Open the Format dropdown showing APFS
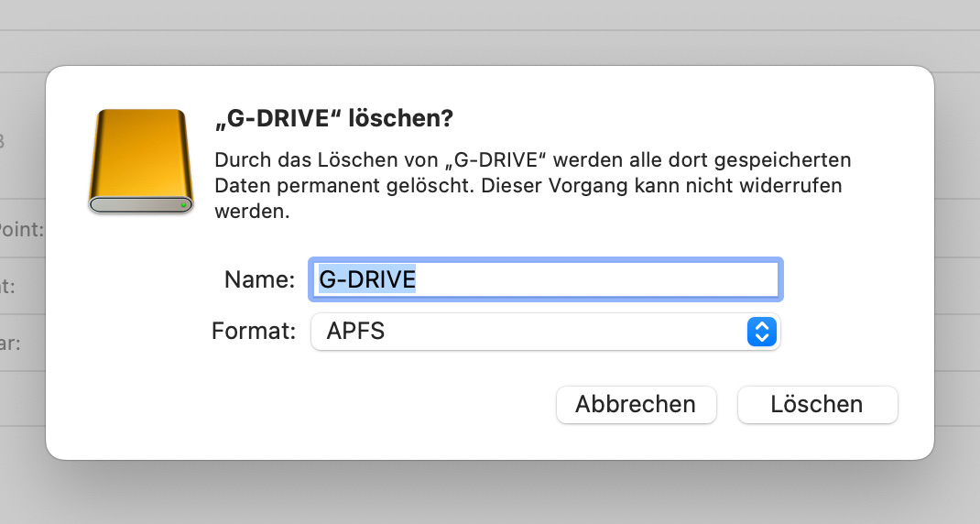Image resolution: width=980 pixels, height=524 pixels. pyautogui.click(x=545, y=331)
